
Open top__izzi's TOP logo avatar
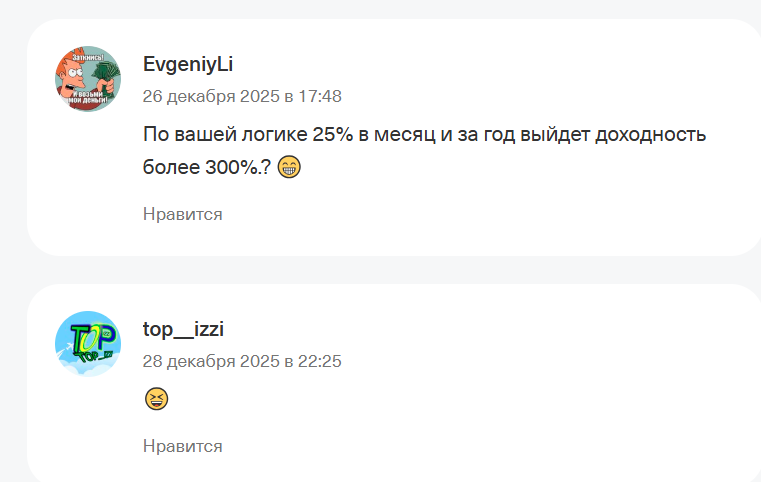click(88, 344)
